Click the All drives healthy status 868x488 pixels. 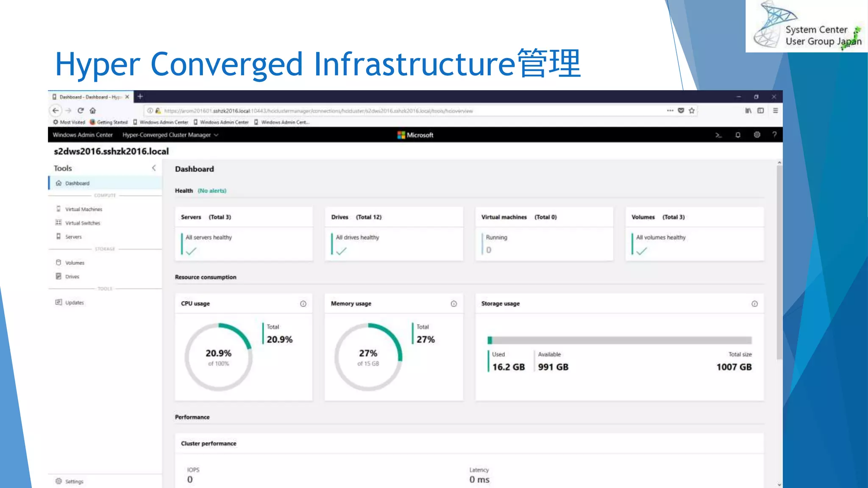357,238
